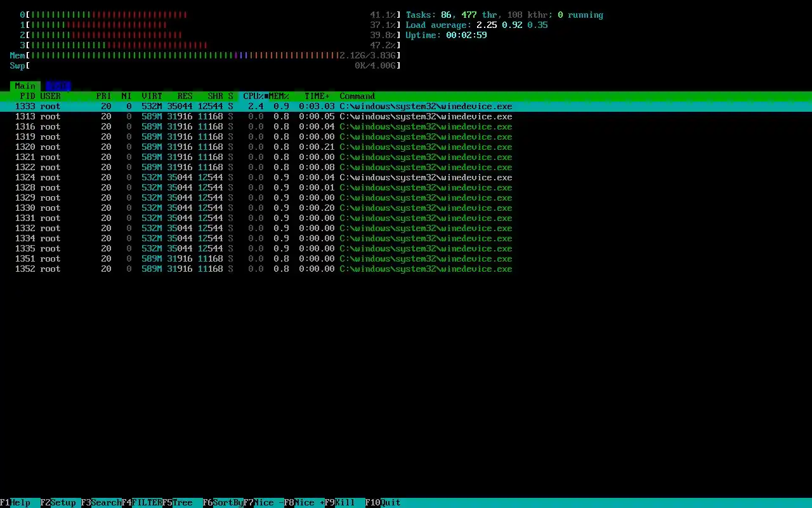This screenshot has height=508, width=812.
Task: Sort by NI column header
Action: pos(127,96)
